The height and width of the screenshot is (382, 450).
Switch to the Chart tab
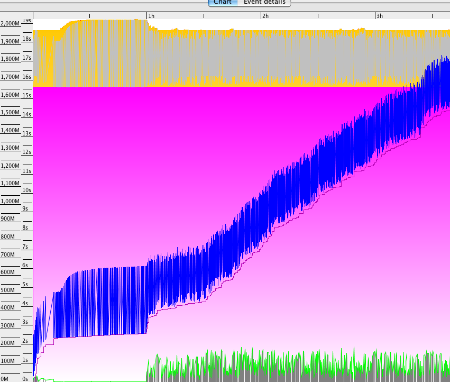click(223, 2)
